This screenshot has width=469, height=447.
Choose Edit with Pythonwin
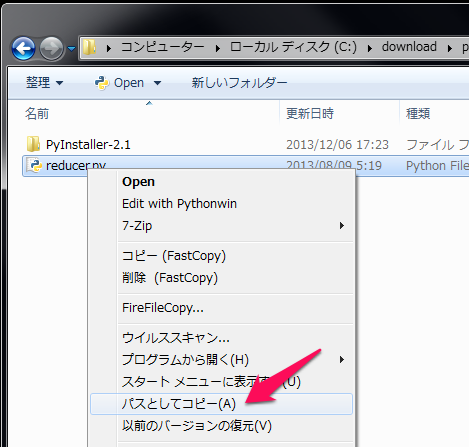pos(179,204)
